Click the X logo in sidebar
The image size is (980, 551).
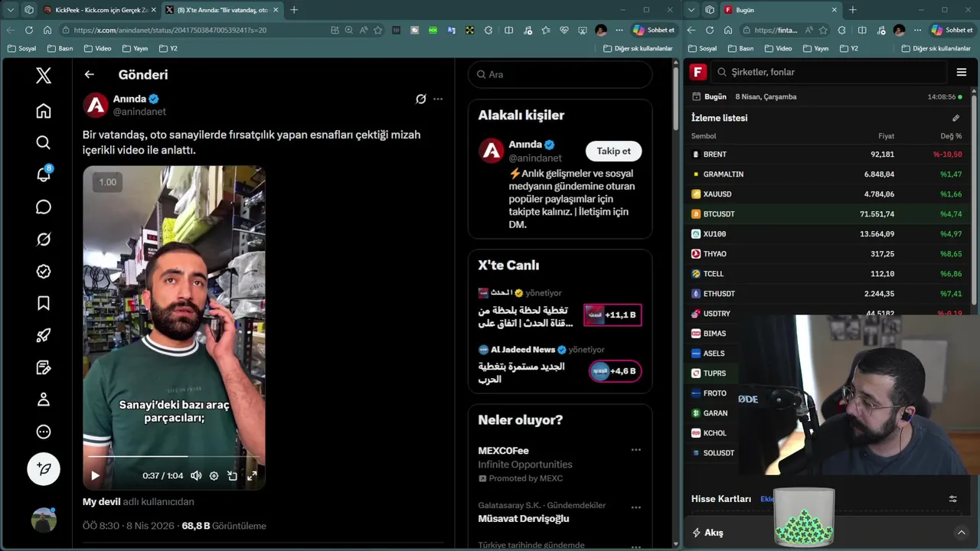point(44,75)
